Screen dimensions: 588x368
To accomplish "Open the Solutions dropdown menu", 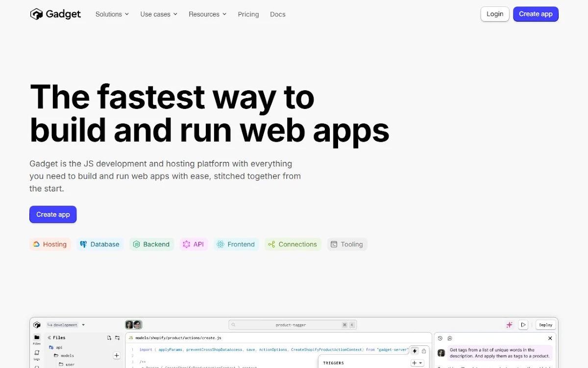I will [112, 14].
